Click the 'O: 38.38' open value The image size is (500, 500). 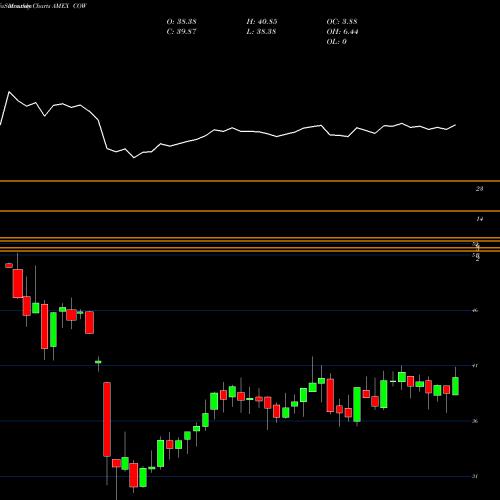[181, 22]
